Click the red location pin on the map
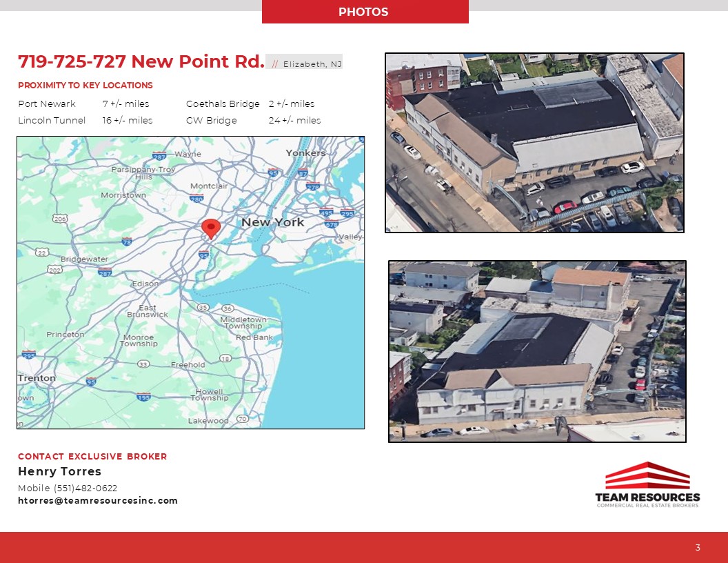This screenshot has height=563, width=728. 211,229
